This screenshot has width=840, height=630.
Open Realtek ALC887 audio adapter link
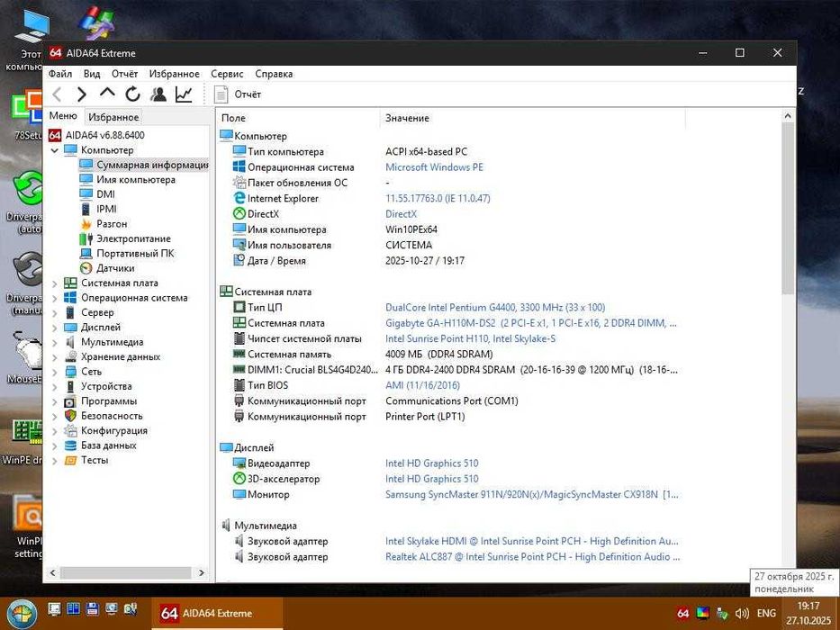[x=532, y=556]
